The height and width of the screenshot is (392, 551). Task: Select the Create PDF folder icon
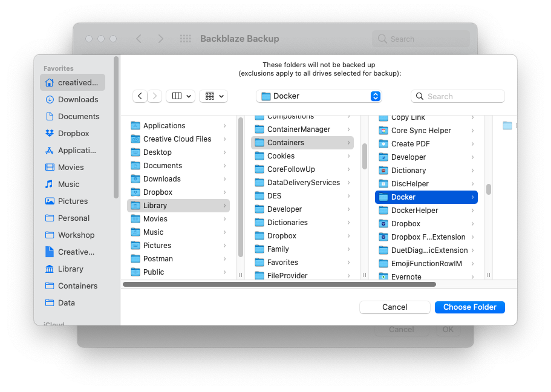383,144
